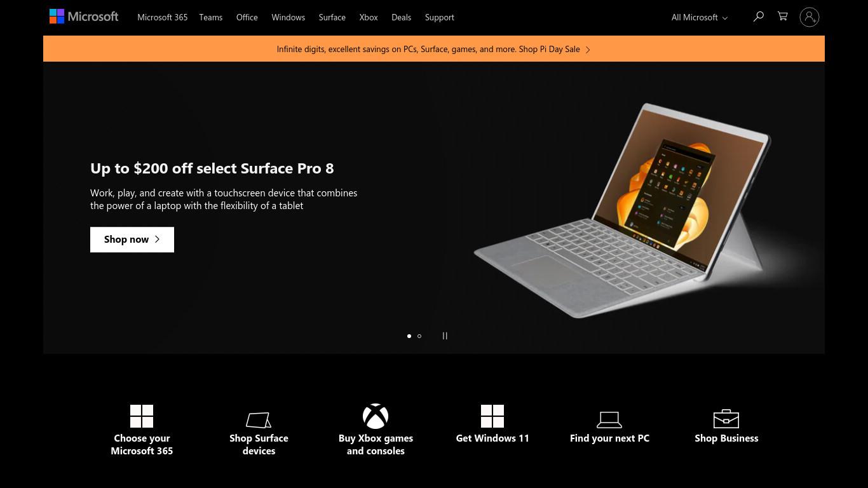Switch to the second carousel slide dot
The image size is (868, 488).
pyautogui.click(x=419, y=336)
